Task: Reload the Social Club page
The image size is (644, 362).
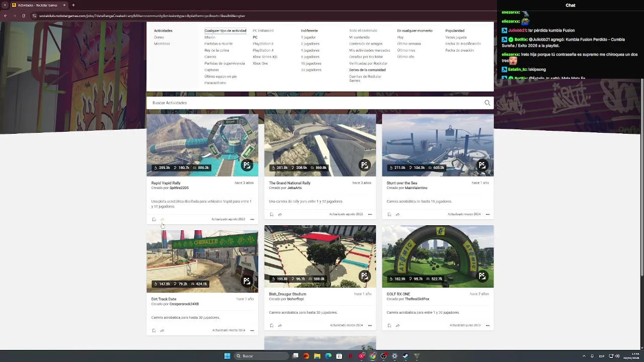Action: point(23,16)
